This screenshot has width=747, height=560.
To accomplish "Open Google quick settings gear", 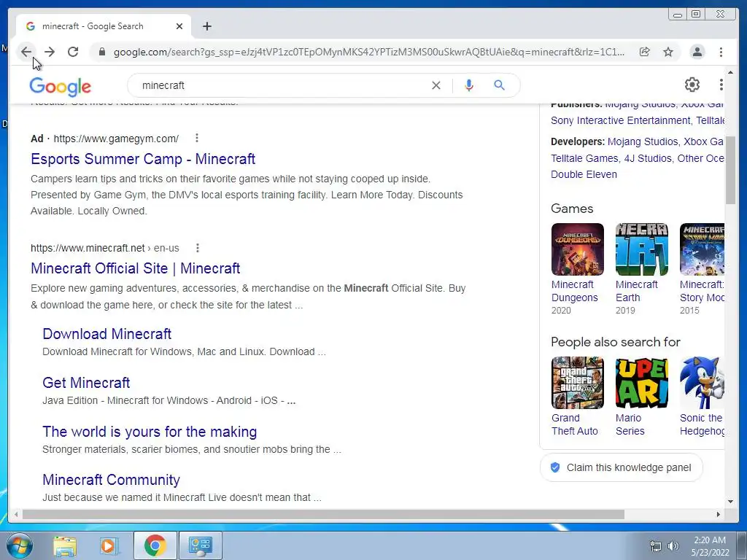I will pos(692,85).
